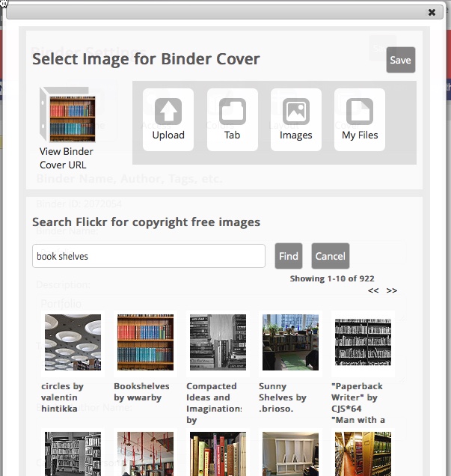Screen dimensions: 451x476
Task: Focus the Flickr search field containing book shelves
Action: pyautogui.click(x=149, y=256)
